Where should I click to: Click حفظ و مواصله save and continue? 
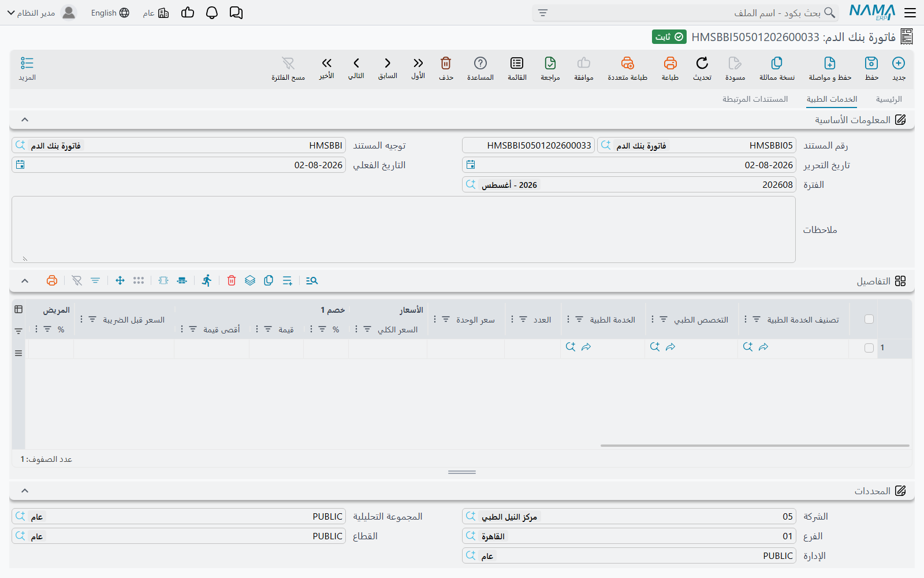(830, 68)
